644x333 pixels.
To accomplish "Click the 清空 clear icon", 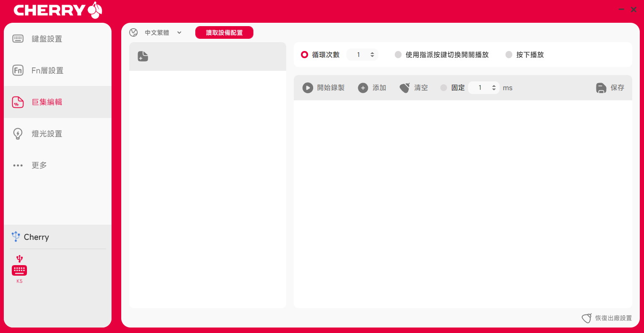I will coord(404,88).
